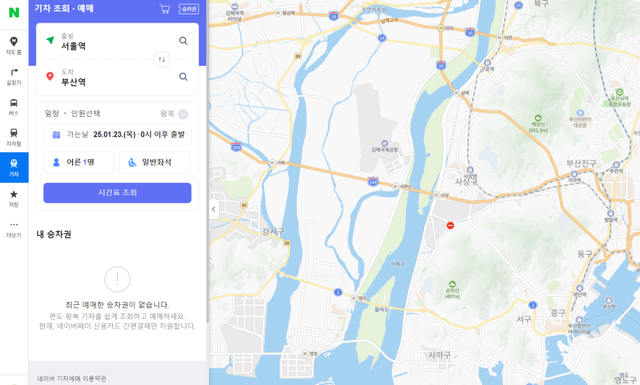Click 서구 district label on map
Screen dimensions: 640x385
point(524,319)
